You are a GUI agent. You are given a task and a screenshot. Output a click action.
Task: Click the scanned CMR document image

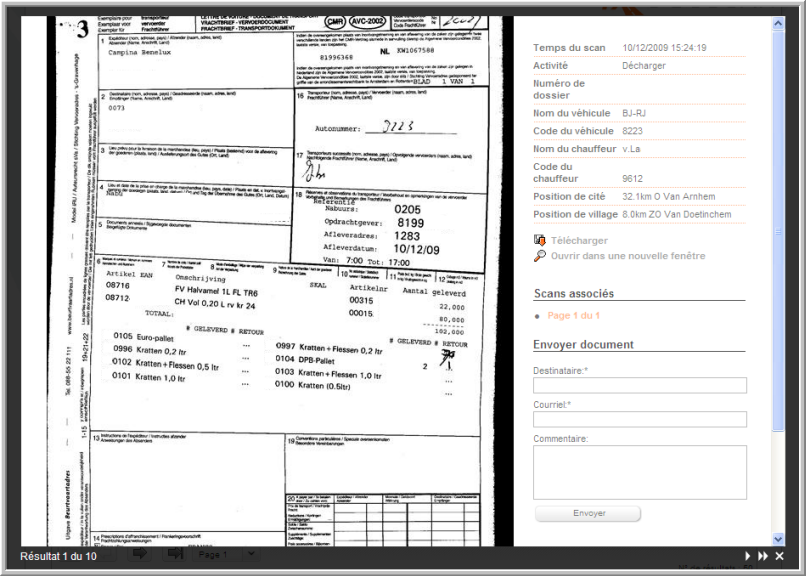click(267, 281)
